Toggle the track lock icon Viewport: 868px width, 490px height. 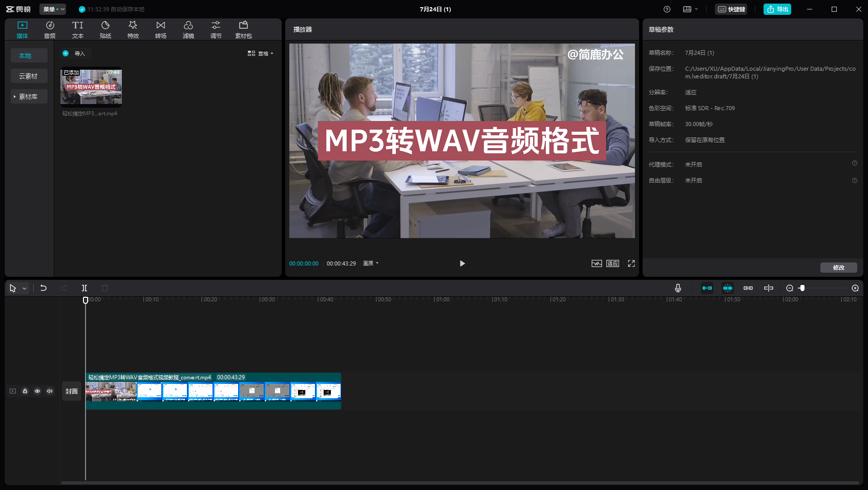click(x=25, y=391)
